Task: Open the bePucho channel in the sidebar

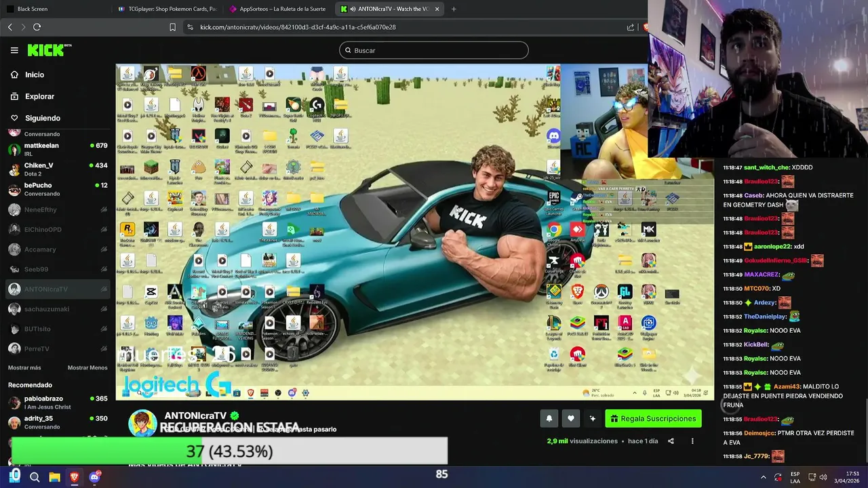Action: [58, 189]
